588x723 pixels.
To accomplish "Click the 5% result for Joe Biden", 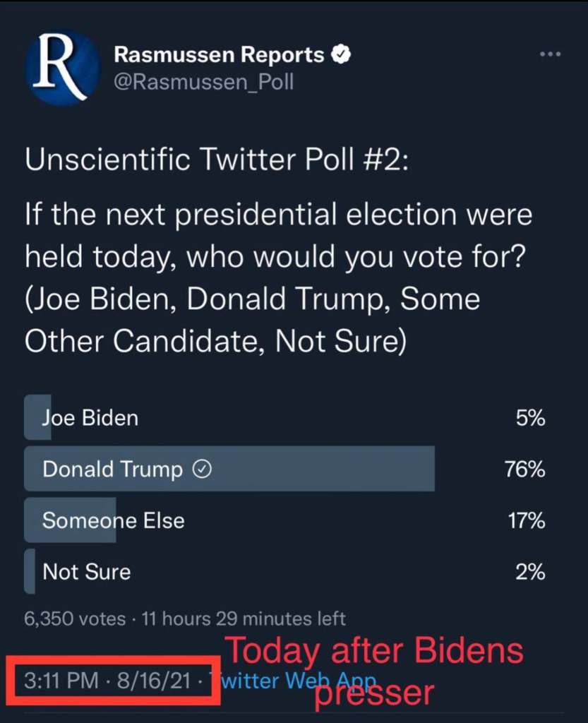I will pos(530,418).
